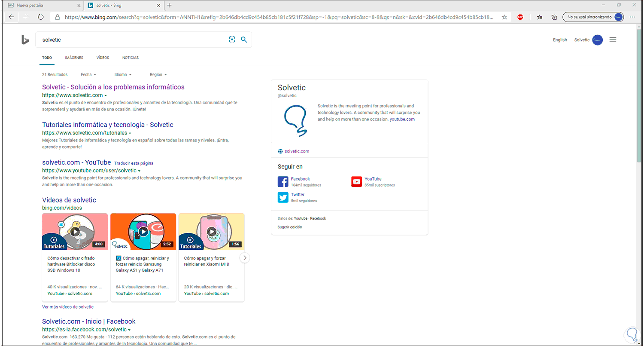Expand the arrow next to solvetic.com/tutoriales URL
The image size is (644, 346).
tap(130, 133)
